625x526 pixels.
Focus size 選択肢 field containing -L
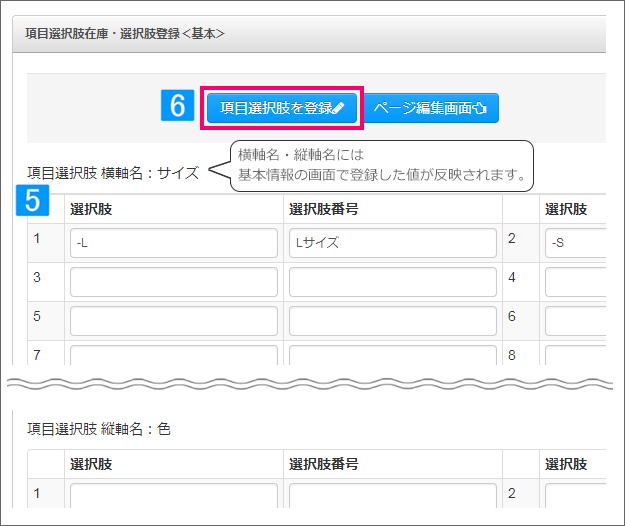coord(174,243)
